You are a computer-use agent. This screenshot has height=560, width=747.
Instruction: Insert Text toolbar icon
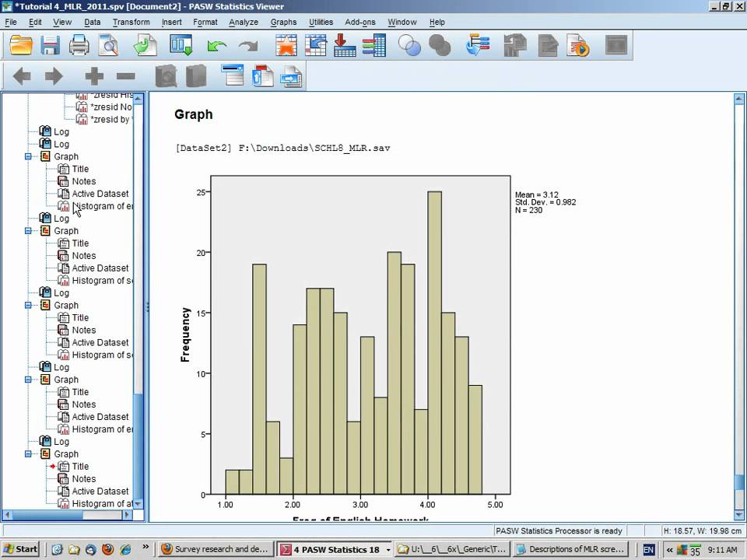(291, 77)
